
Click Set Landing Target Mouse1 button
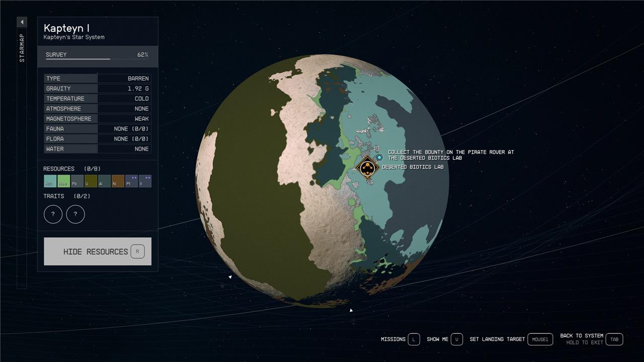click(x=540, y=339)
